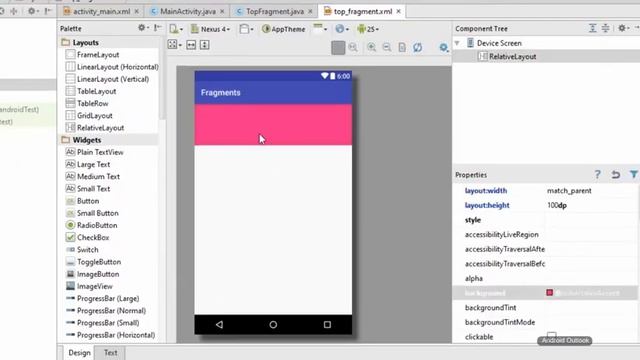This screenshot has height=360, width=640.
Task: Toggle layout height expand vertically
Action: [204, 44]
